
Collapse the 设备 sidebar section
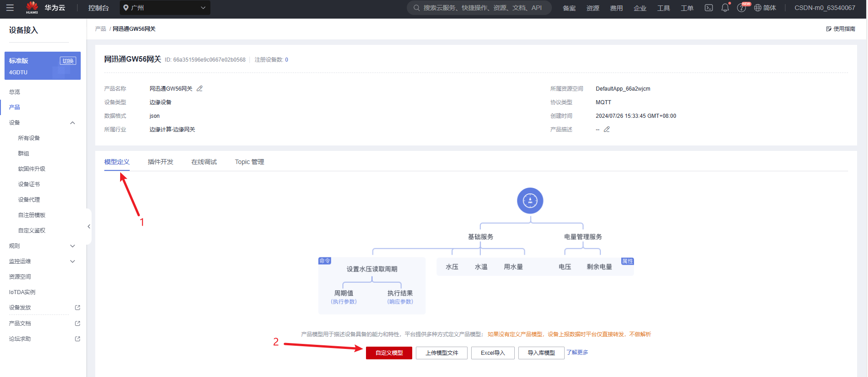[73, 123]
